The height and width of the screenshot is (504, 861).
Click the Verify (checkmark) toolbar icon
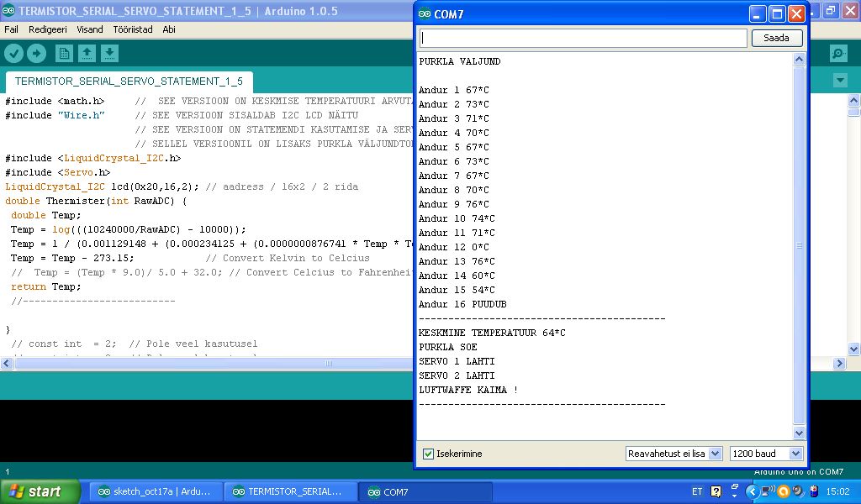coord(14,54)
